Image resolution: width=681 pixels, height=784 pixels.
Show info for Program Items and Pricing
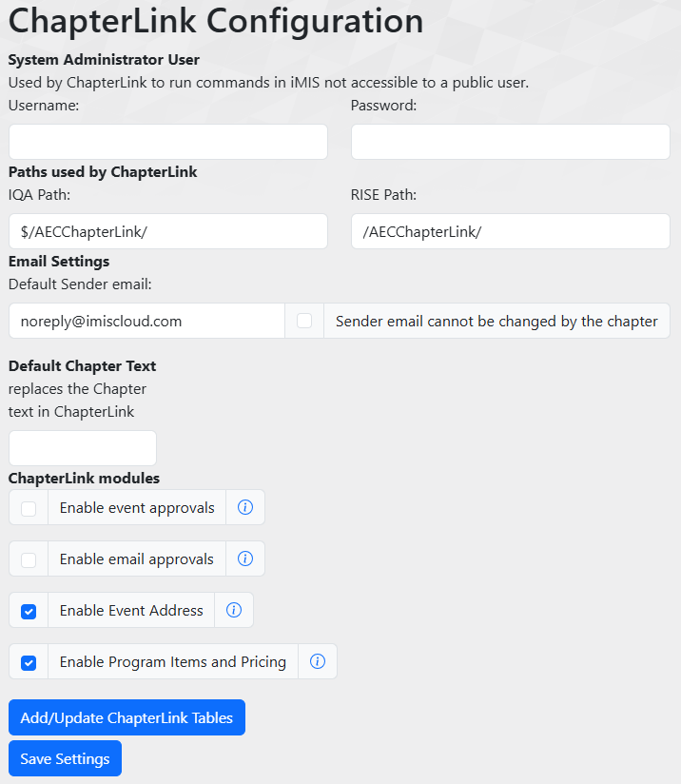(318, 662)
